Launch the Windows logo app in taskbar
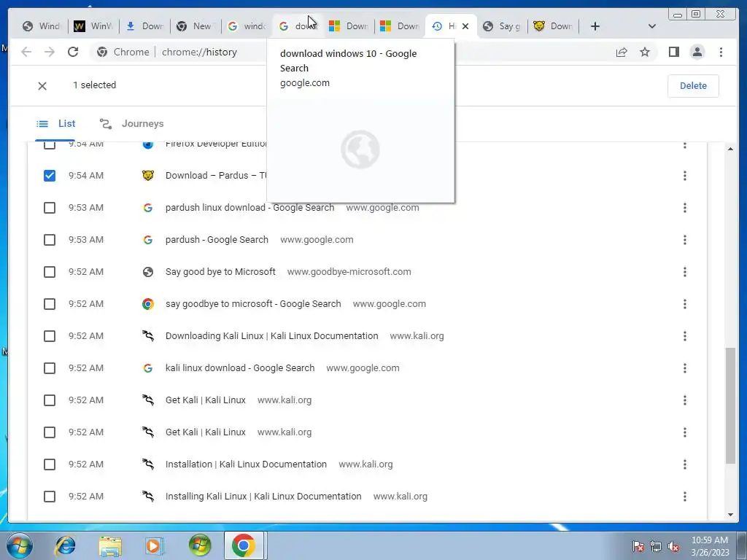 click(199, 545)
